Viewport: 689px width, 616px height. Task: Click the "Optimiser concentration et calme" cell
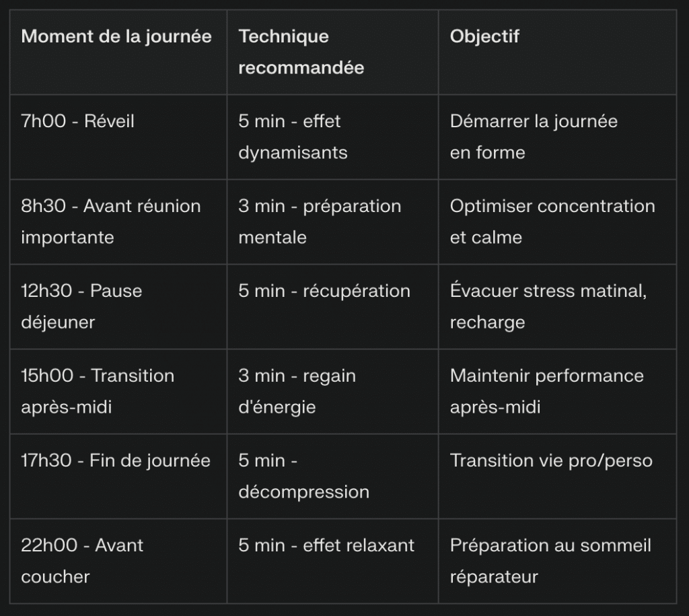click(x=552, y=221)
